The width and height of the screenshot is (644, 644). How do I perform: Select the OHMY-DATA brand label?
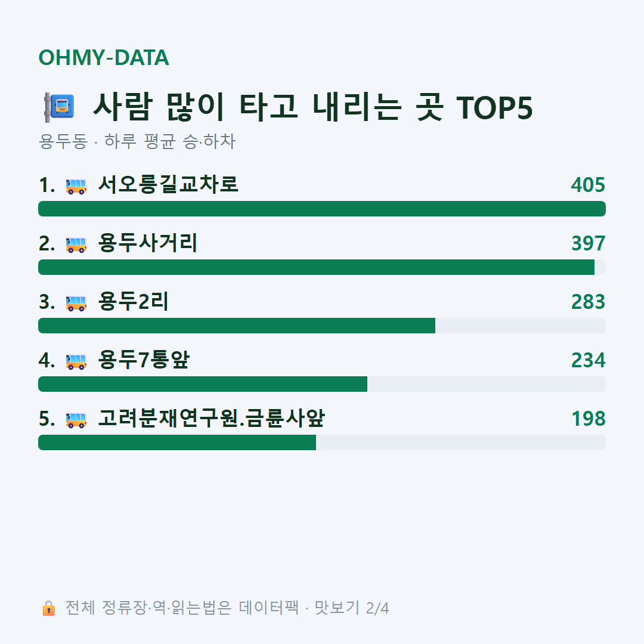pyautogui.click(x=104, y=57)
